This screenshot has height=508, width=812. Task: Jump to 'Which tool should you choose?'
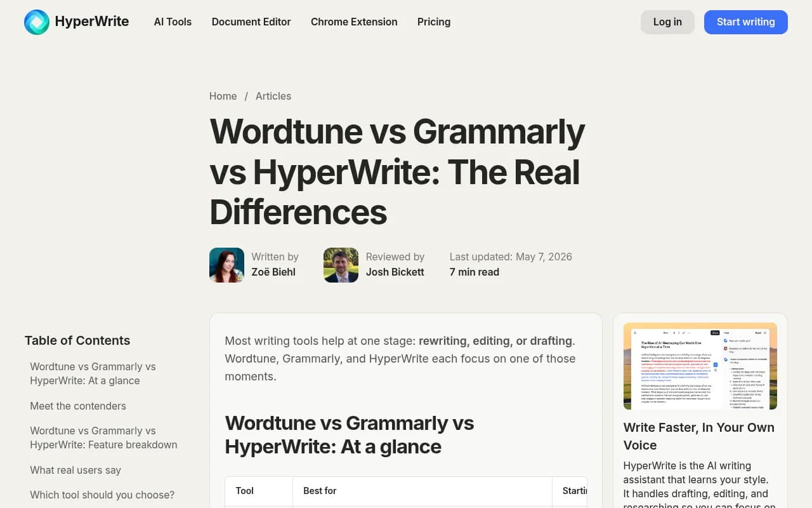[102, 495]
